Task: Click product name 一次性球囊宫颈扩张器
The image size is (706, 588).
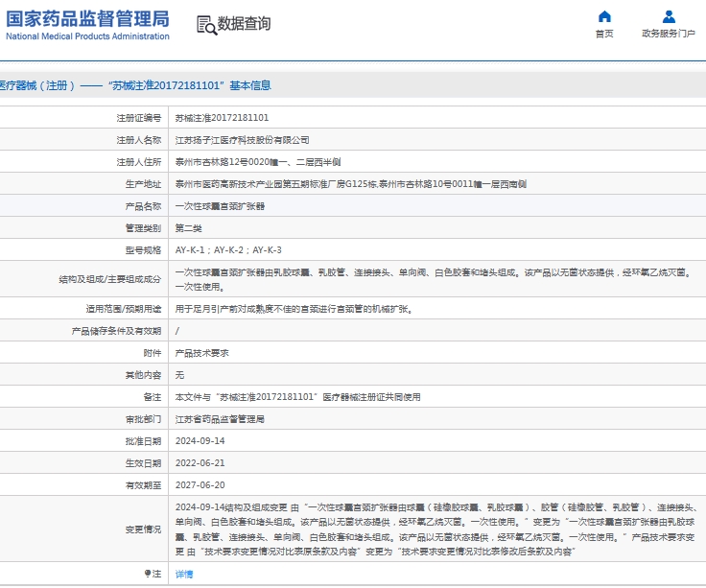Action: [x=220, y=206]
